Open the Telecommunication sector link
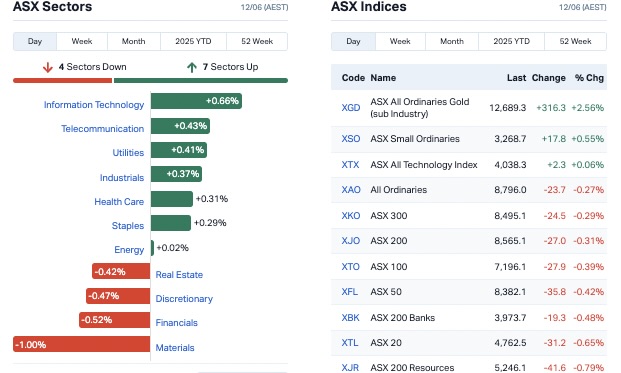The image size is (621, 373). pyautogui.click(x=103, y=129)
